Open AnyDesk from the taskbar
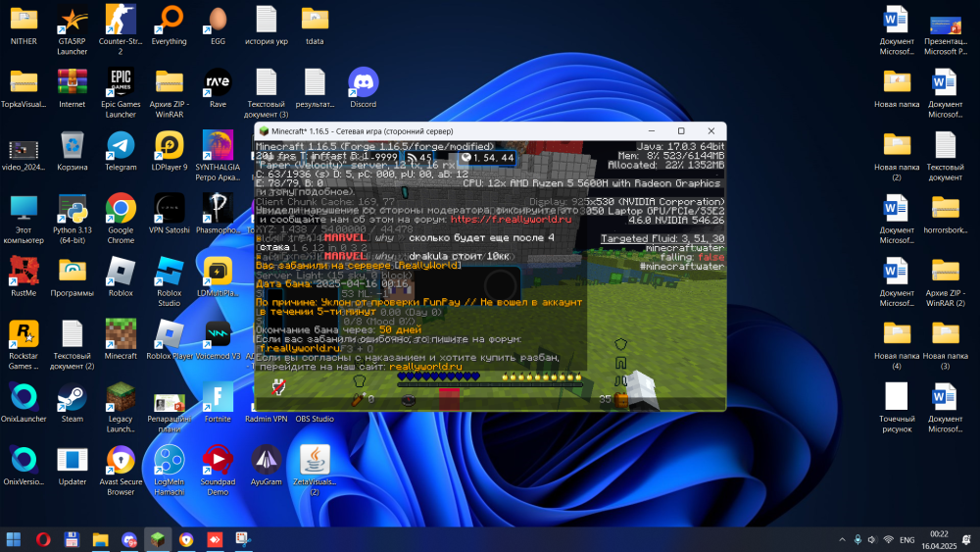The height and width of the screenshot is (552, 980). pos(215,539)
